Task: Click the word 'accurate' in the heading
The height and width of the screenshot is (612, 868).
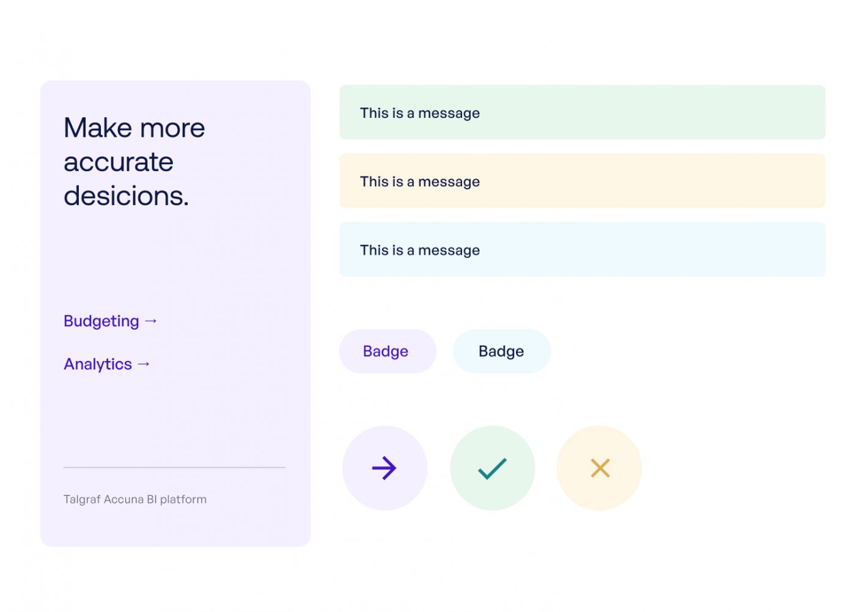Action: click(119, 162)
